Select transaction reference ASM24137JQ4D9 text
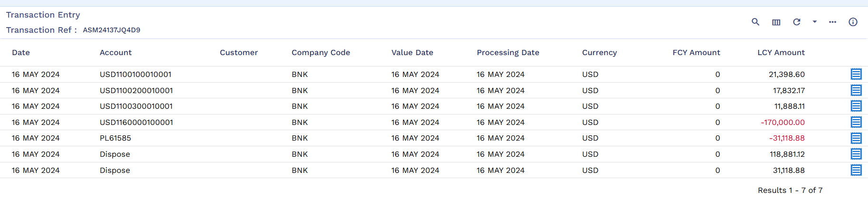868x200 pixels. (112, 30)
